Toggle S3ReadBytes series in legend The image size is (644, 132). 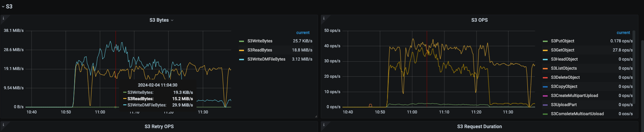pos(260,50)
